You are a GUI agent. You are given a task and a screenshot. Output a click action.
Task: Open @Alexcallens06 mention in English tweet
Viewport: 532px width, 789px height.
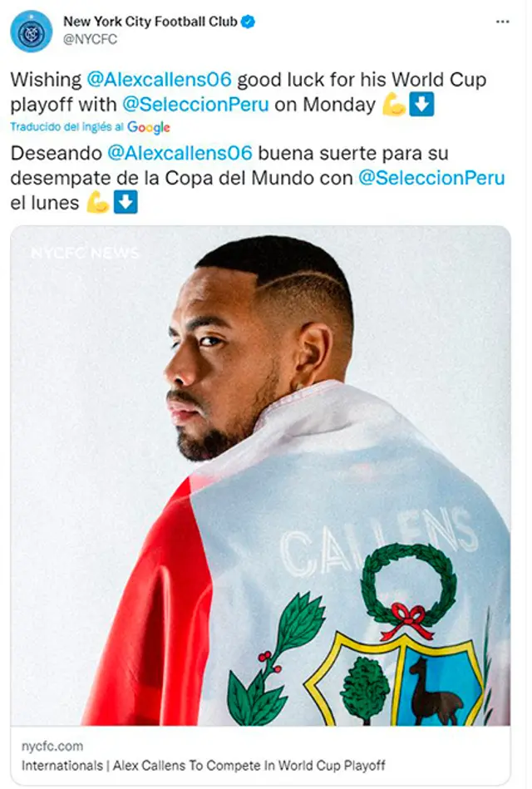coord(159,80)
